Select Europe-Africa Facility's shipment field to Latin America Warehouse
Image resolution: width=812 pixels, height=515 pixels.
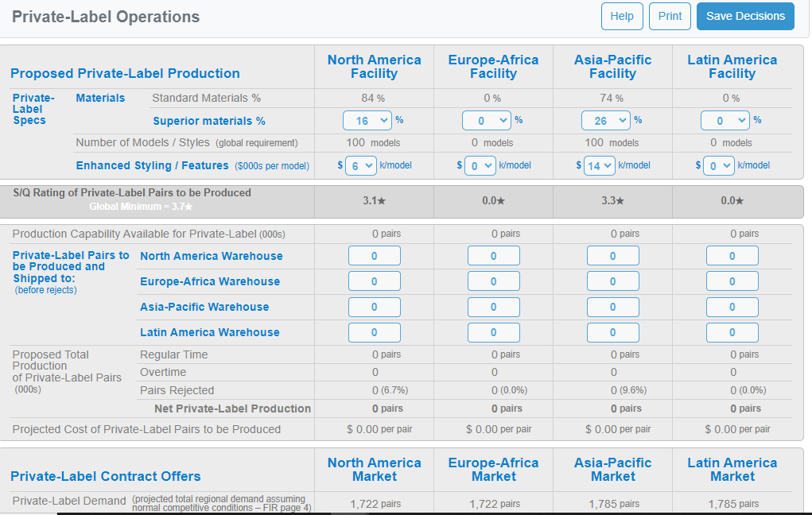pos(493,332)
